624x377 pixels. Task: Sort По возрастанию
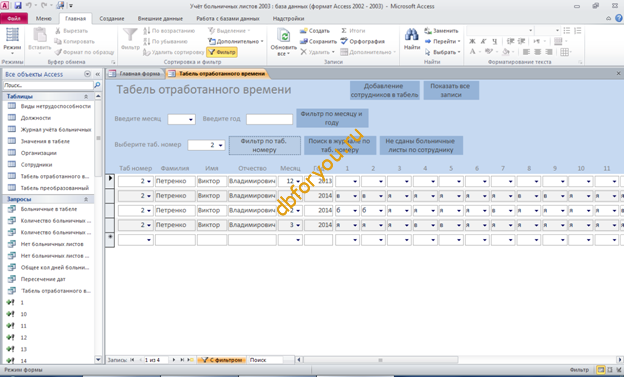tap(169, 31)
